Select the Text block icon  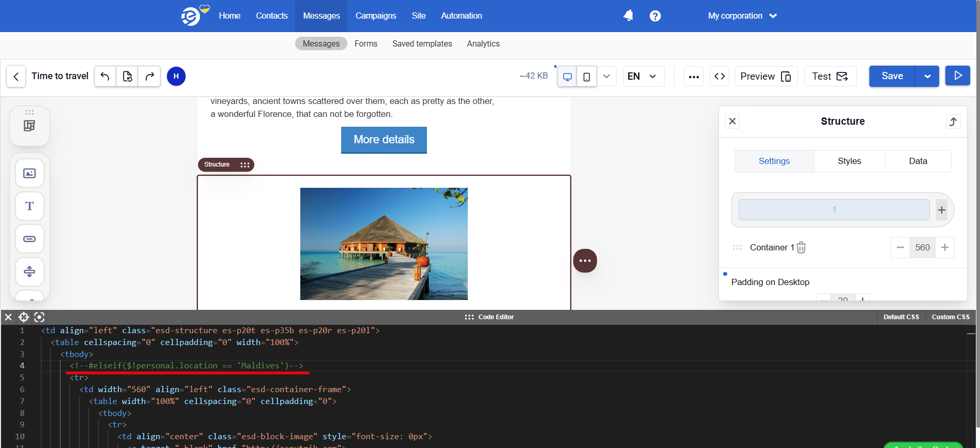point(29,206)
